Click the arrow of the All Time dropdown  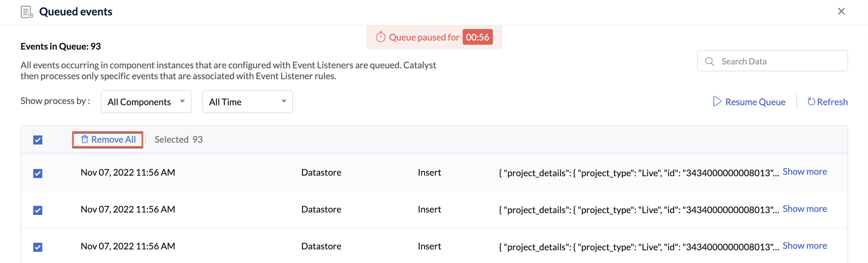click(x=284, y=102)
